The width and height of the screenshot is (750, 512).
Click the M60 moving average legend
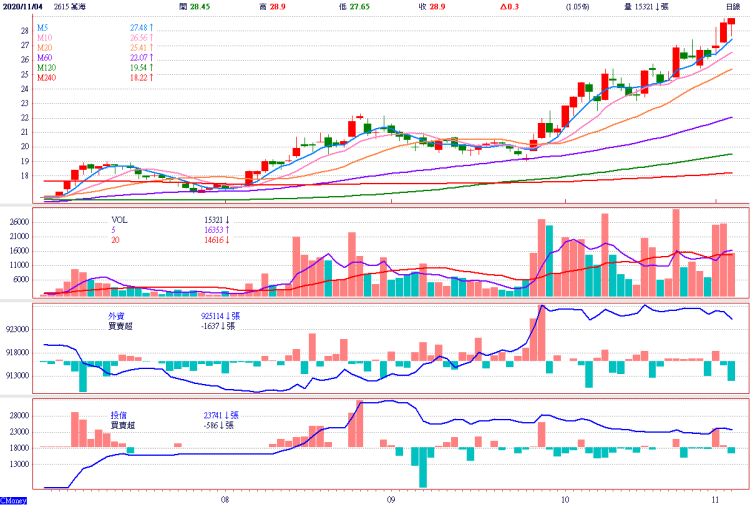44,58
